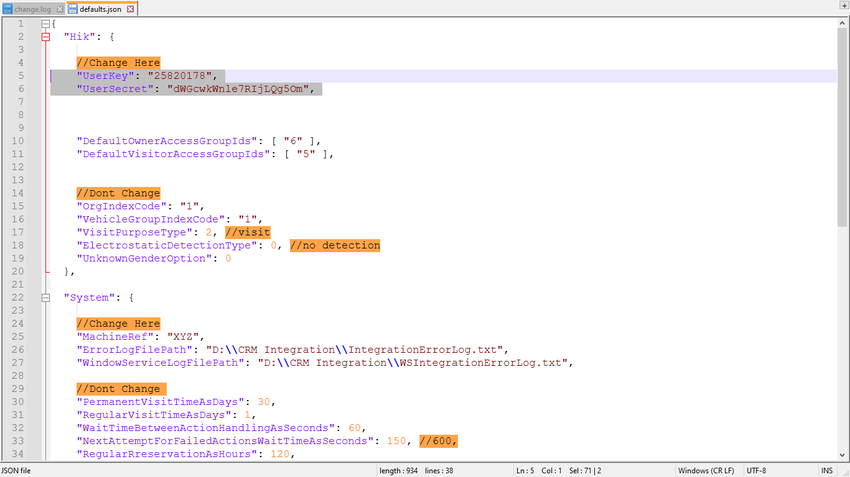
Task: Click the scrollbar down arrow
Action: pyautogui.click(x=842, y=455)
